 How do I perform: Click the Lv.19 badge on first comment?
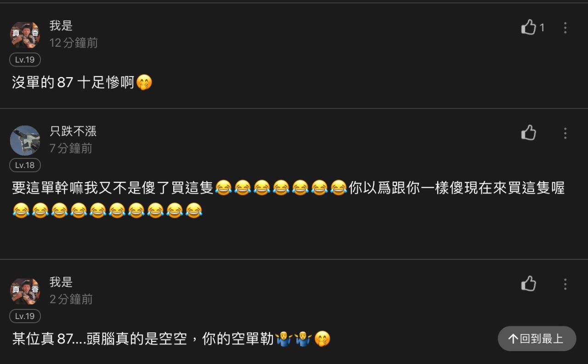click(x=25, y=60)
